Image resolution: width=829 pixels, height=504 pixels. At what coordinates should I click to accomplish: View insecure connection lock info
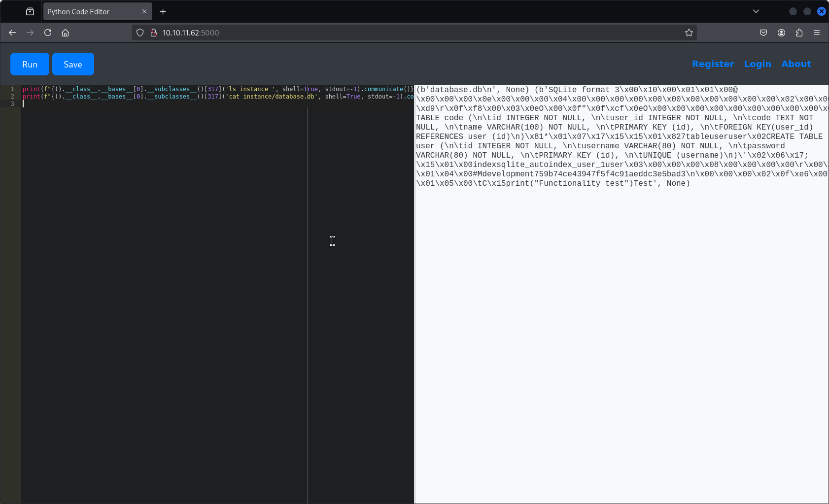coord(153,33)
